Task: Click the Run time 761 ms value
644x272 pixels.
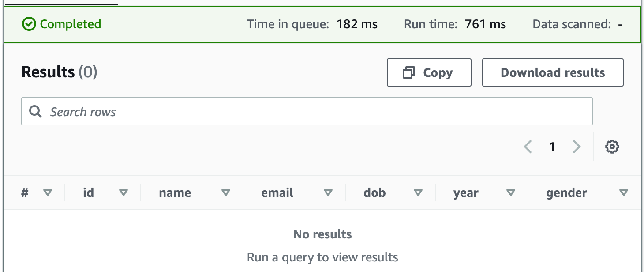Action: click(x=485, y=24)
